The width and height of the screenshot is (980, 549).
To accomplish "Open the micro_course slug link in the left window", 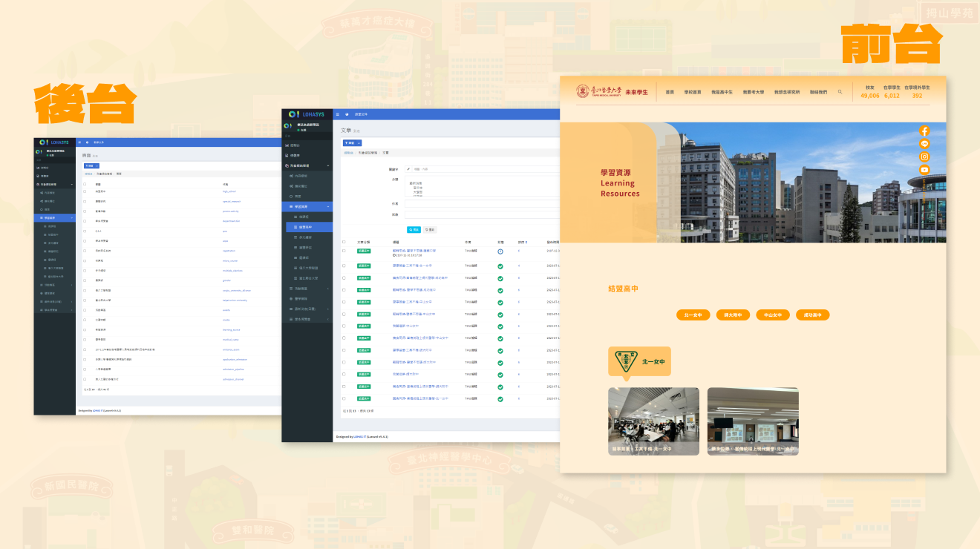I will coord(231,260).
